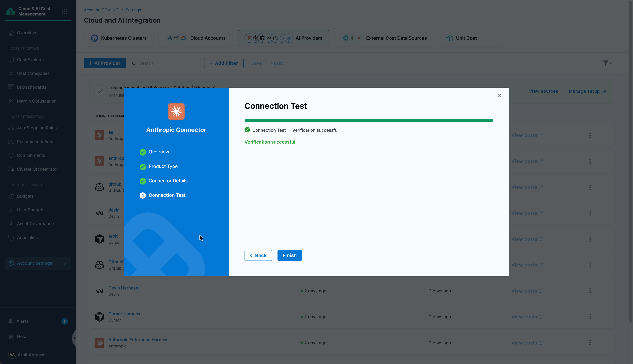Click the Finish button

point(290,255)
